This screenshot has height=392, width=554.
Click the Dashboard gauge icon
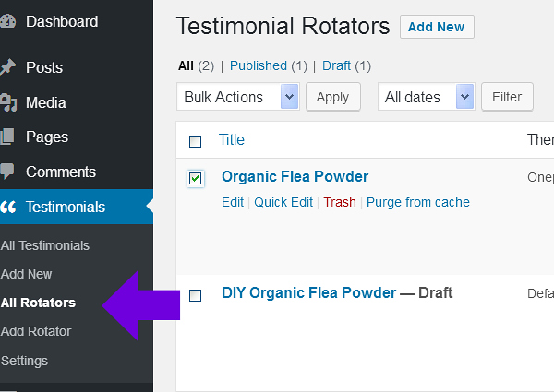pyautogui.click(x=7, y=21)
